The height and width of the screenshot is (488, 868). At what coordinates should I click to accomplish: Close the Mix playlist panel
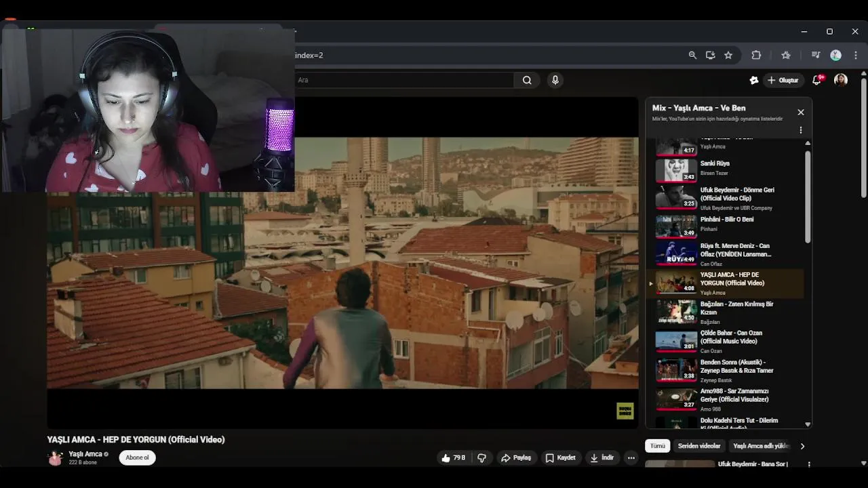[801, 112]
